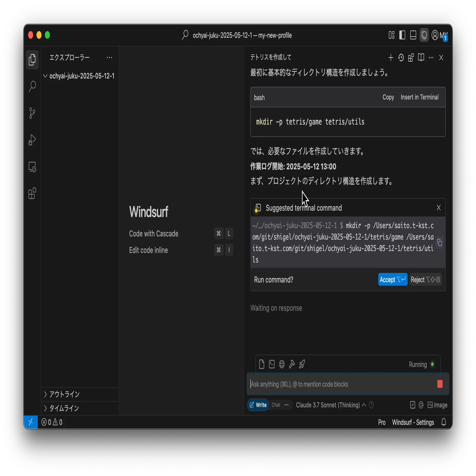The width and height of the screenshot is (476, 476).
Task: Copy the suggested terminal command text
Action: click(x=440, y=243)
